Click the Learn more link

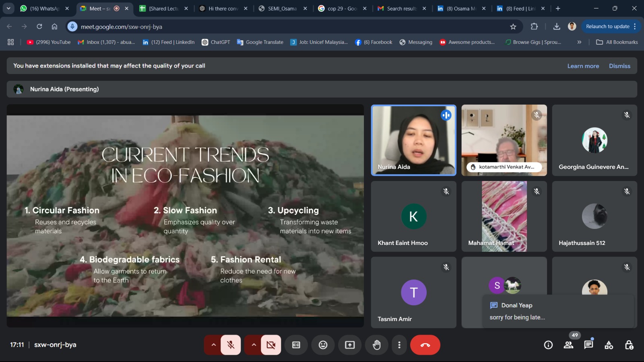583,66
